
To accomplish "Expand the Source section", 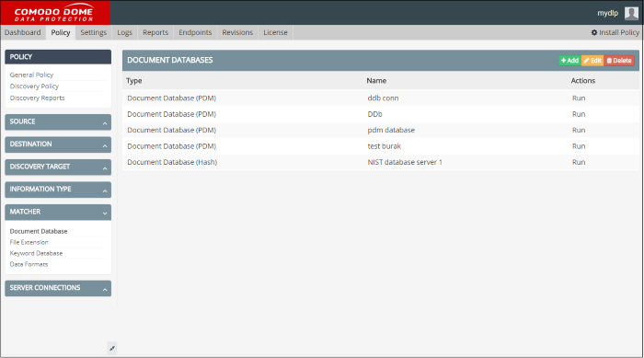I will click(x=58, y=122).
